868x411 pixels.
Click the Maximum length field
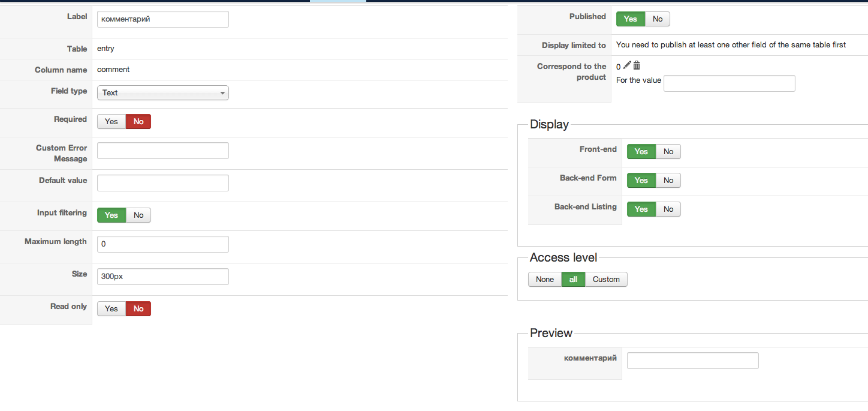pyautogui.click(x=163, y=244)
